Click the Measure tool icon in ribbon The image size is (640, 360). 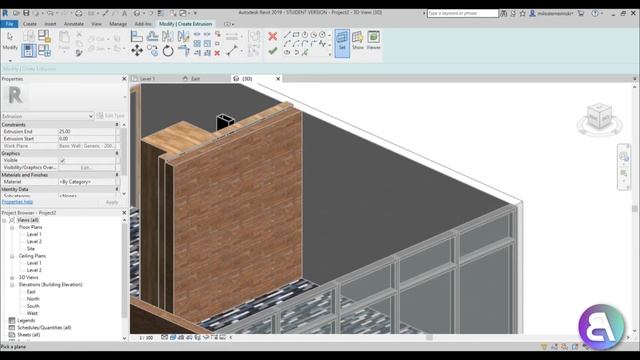(231, 51)
